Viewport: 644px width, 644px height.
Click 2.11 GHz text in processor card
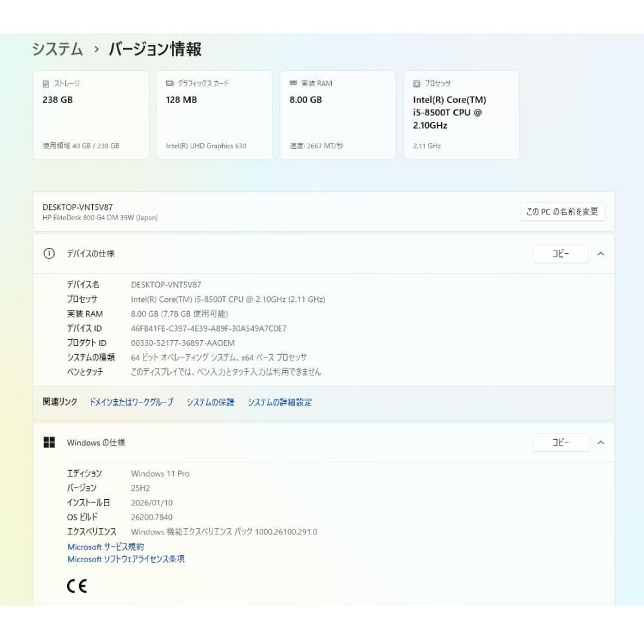(427, 146)
